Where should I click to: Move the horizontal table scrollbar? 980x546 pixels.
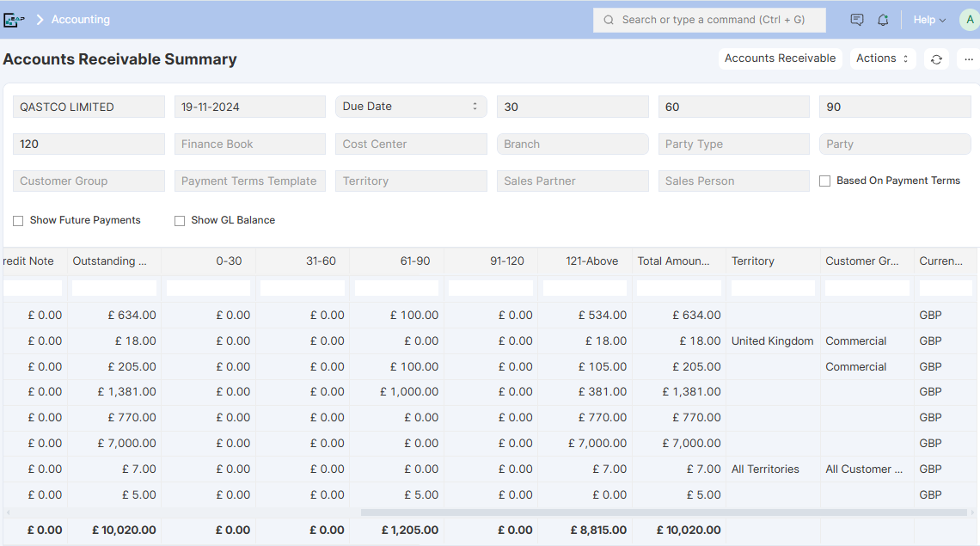[x=664, y=512]
